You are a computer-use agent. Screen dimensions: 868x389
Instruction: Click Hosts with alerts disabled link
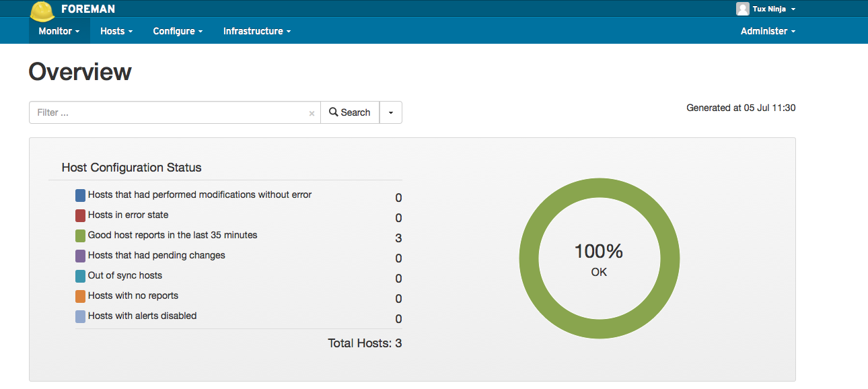pyautogui.click(x=142, y=316)
